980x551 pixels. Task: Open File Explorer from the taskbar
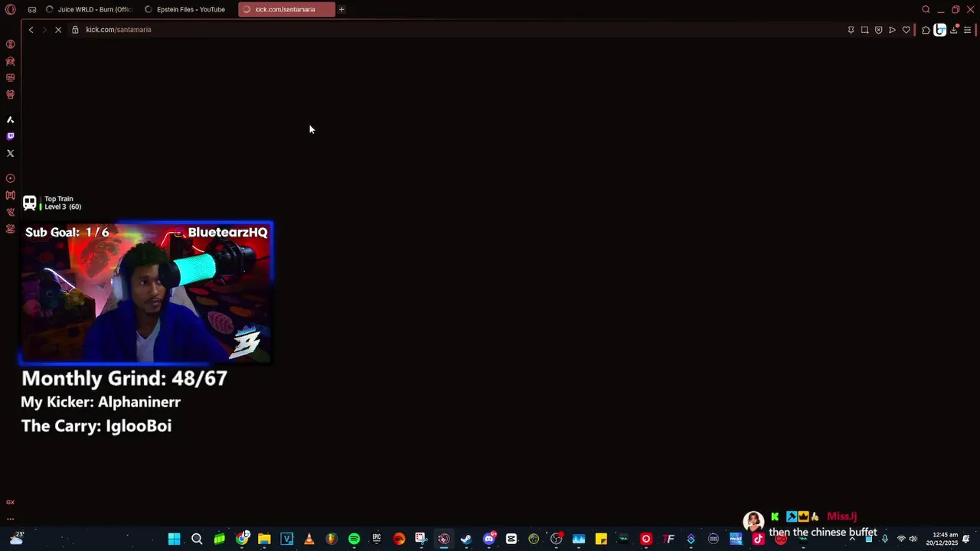[x=264, y=539]
